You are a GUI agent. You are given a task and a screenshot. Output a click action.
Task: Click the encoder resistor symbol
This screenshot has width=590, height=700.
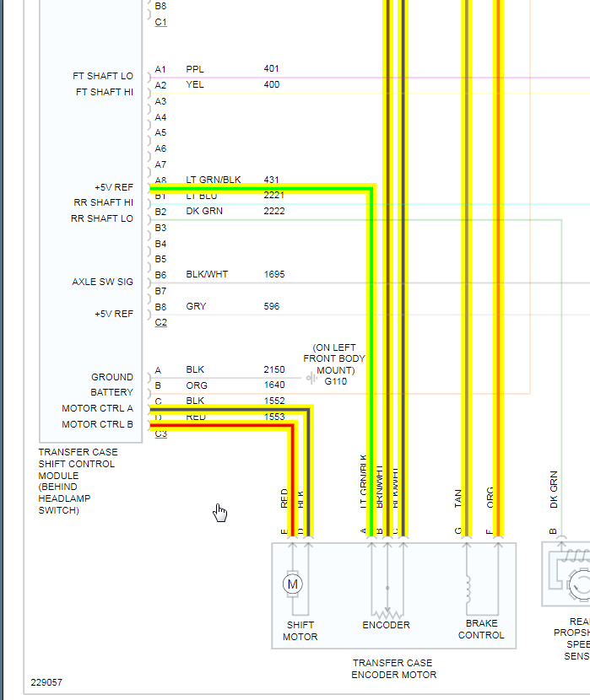[x=387, y=614]
